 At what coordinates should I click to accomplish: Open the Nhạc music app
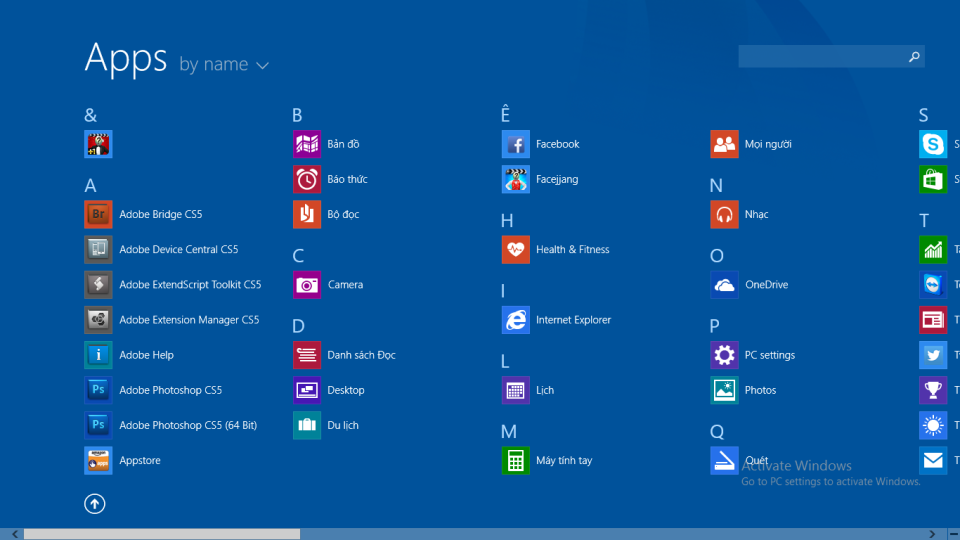[x=724, y=214]
